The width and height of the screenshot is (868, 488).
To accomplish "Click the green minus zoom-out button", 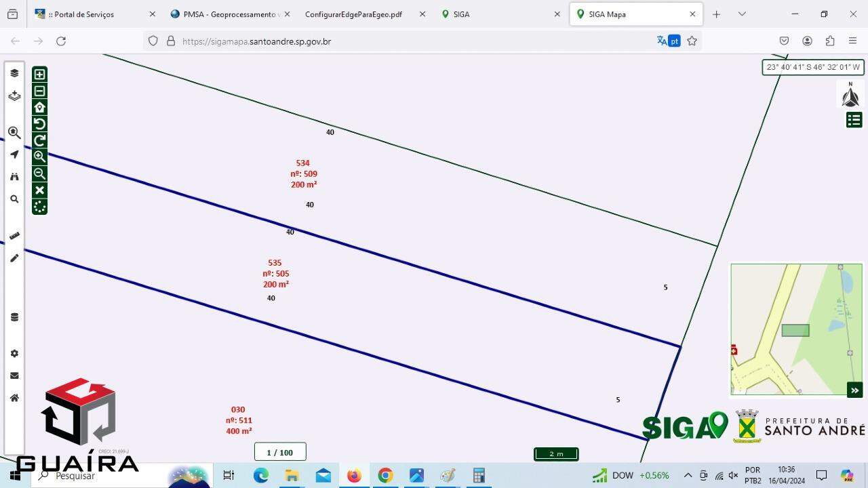I will click(39, 91).
